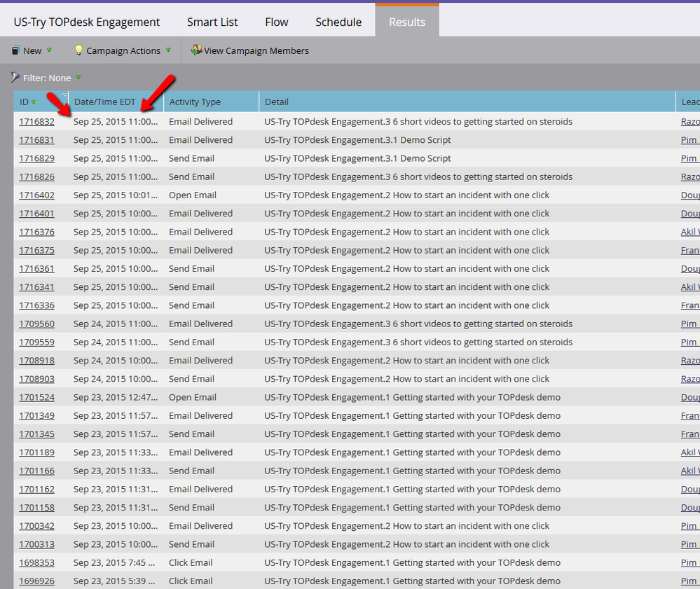Select 'Sep 23, 2015 5:39 ...' date cell
The image size is (700, 589).
tap(114, 581)
